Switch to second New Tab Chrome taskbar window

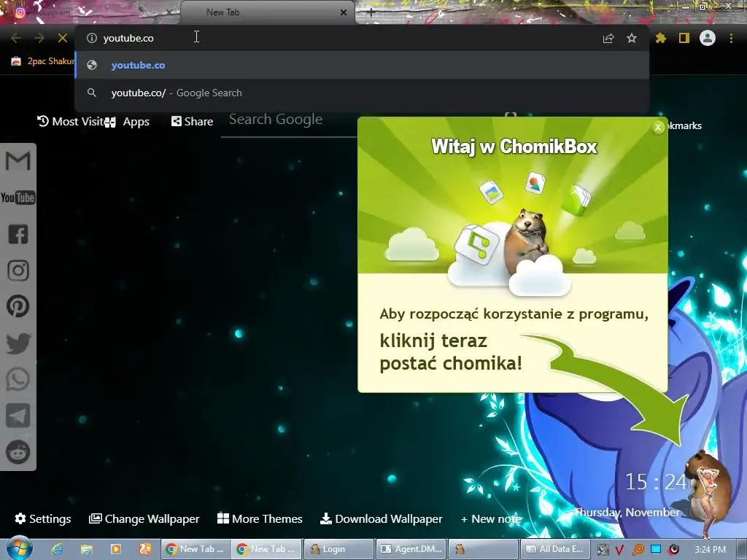pyautogui.click(x=267, y=549)
